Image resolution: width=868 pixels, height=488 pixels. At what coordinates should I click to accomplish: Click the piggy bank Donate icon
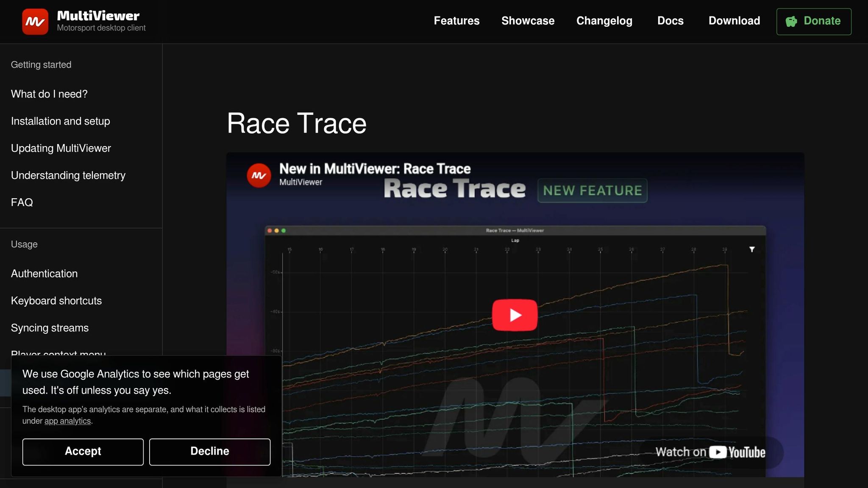coord(791,21)
